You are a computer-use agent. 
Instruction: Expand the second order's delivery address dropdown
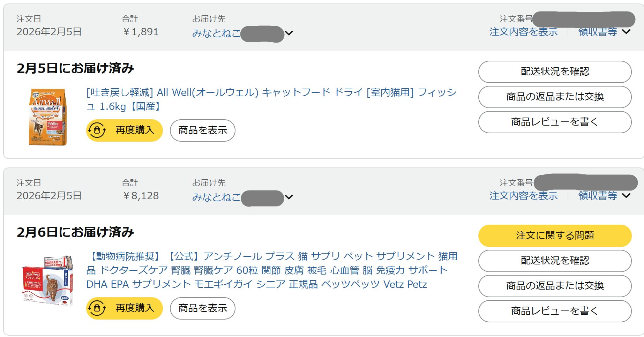point(289,197)
